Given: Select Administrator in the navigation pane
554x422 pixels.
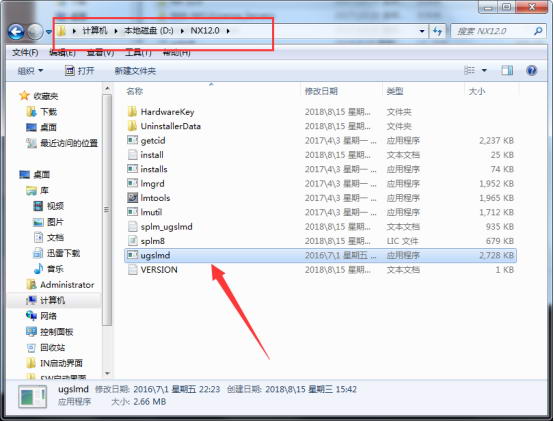Looking at the screenshot, I should (x=60, y=285).
